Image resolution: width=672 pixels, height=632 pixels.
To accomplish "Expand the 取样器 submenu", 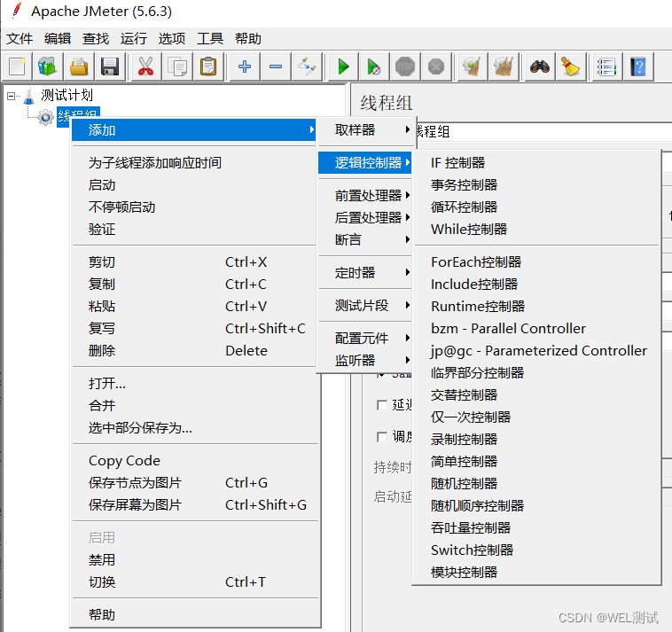I will click(365, 129).
